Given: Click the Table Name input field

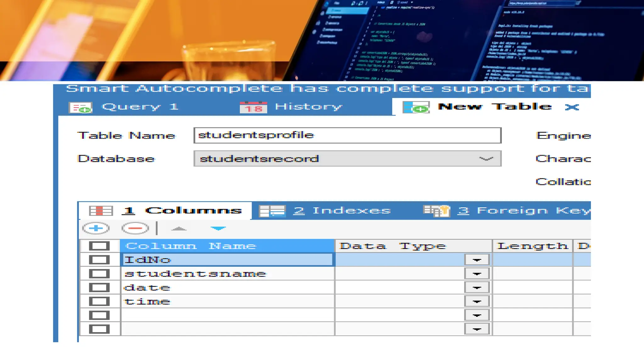Looking at the screenshot, I should click(x=347, y=135).
